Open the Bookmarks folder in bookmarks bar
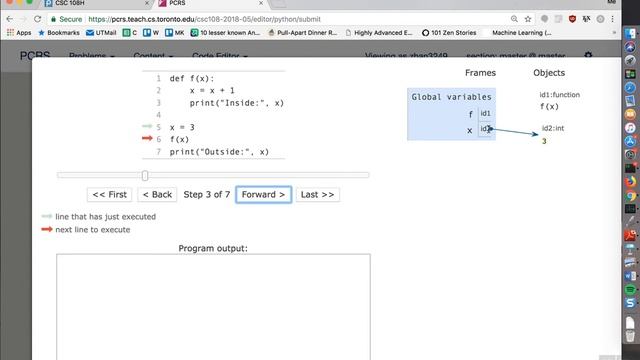The width and height of the screenshot is (640, 360). (x=59, y=33)
